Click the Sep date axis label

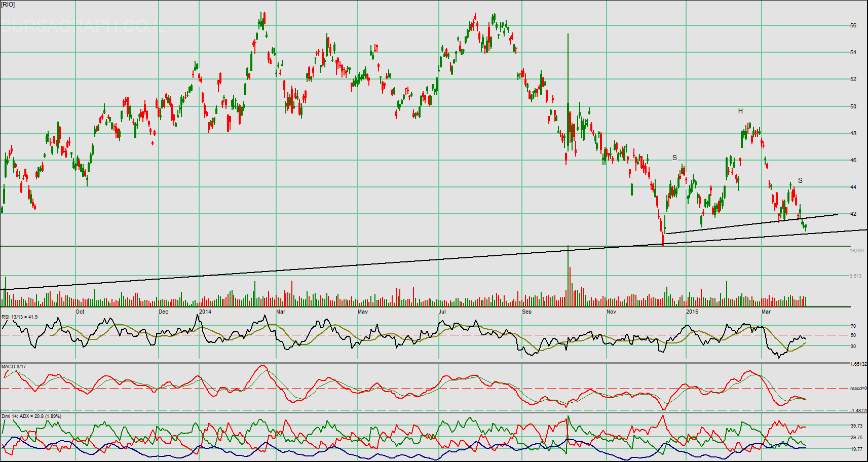tap(527, 312)
